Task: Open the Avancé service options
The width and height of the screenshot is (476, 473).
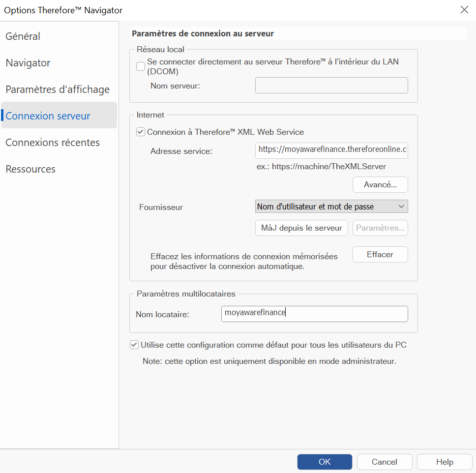Action: tap(380, 184)
